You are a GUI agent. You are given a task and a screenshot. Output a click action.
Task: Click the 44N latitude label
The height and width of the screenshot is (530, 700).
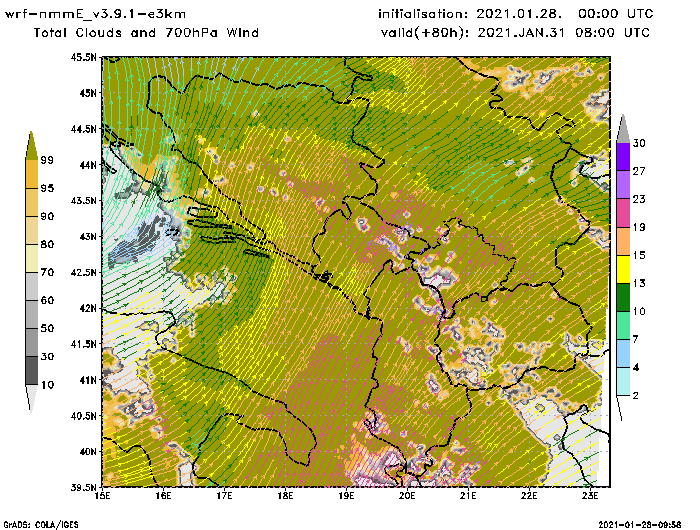pyautogui.click(x=88, y=165)
